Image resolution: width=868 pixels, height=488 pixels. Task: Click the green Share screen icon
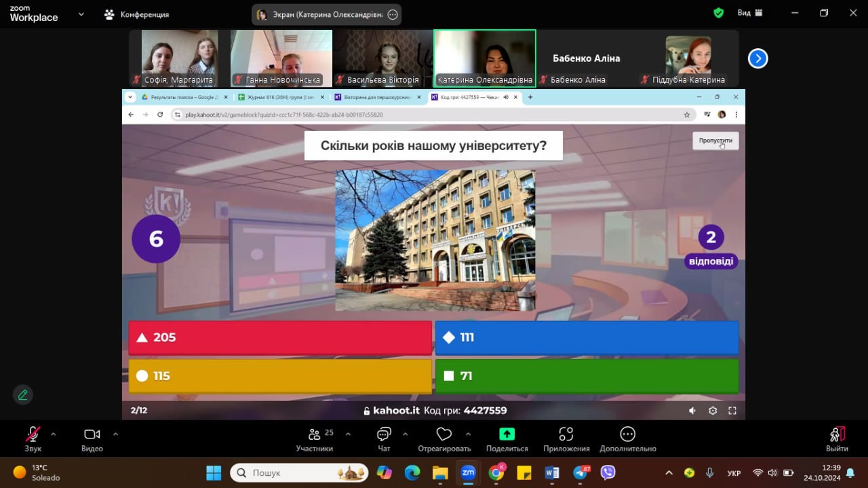point(507,440)
